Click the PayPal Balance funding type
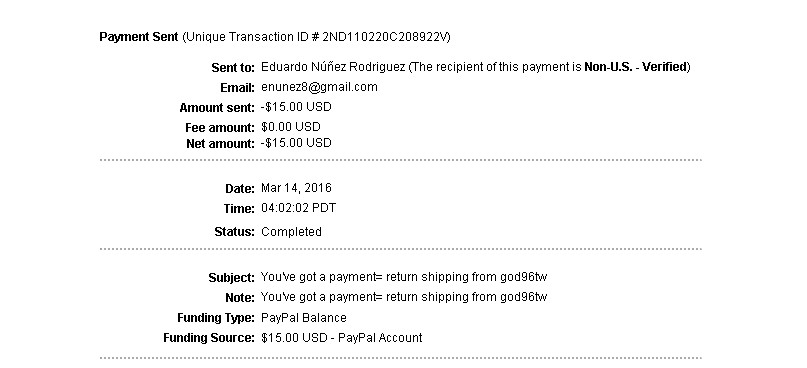This screenshot has width=807, height=368. click(x=304, y=318)
